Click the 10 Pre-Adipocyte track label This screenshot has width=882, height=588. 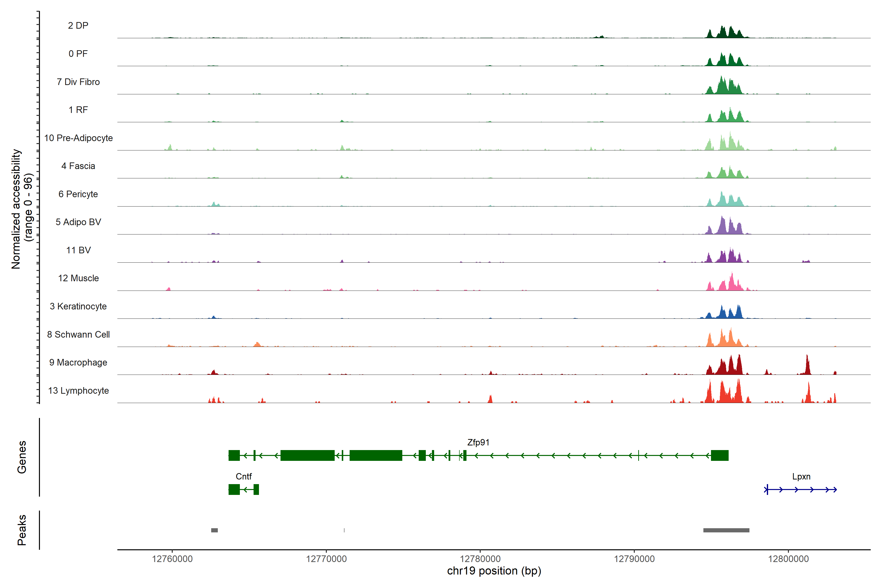point(78,138)
